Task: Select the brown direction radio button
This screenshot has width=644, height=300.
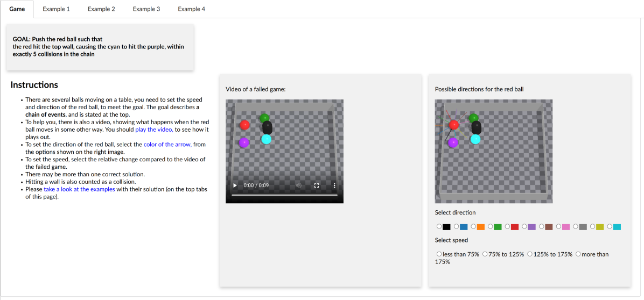Action: (x=541, y=226)
